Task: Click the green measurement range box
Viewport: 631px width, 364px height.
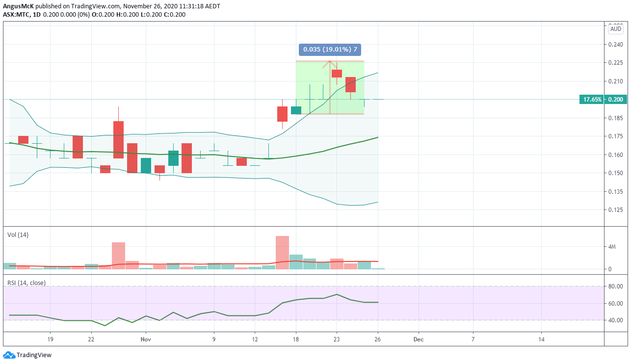Action: pyautogui.click(x=330, y=87)
